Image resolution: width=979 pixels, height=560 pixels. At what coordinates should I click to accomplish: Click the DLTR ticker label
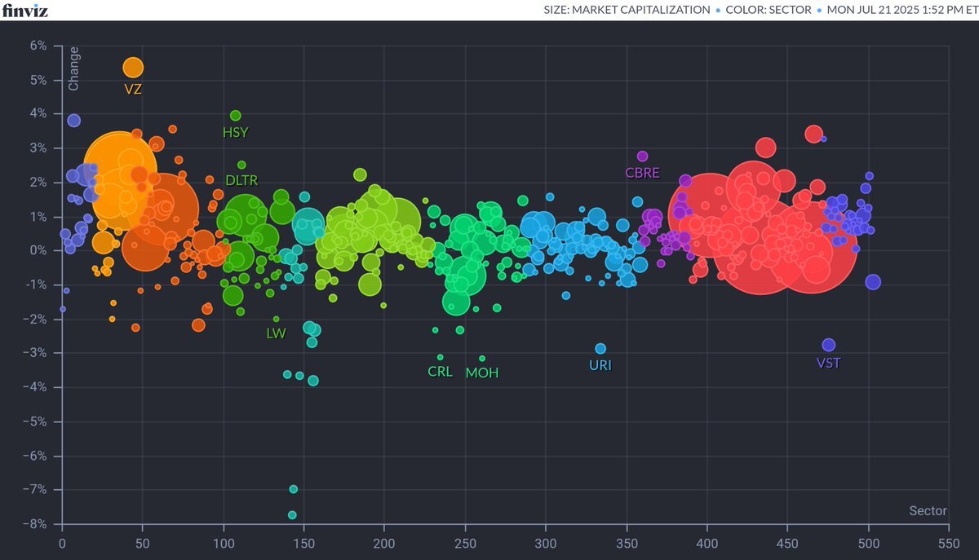[x=242, y=179]
